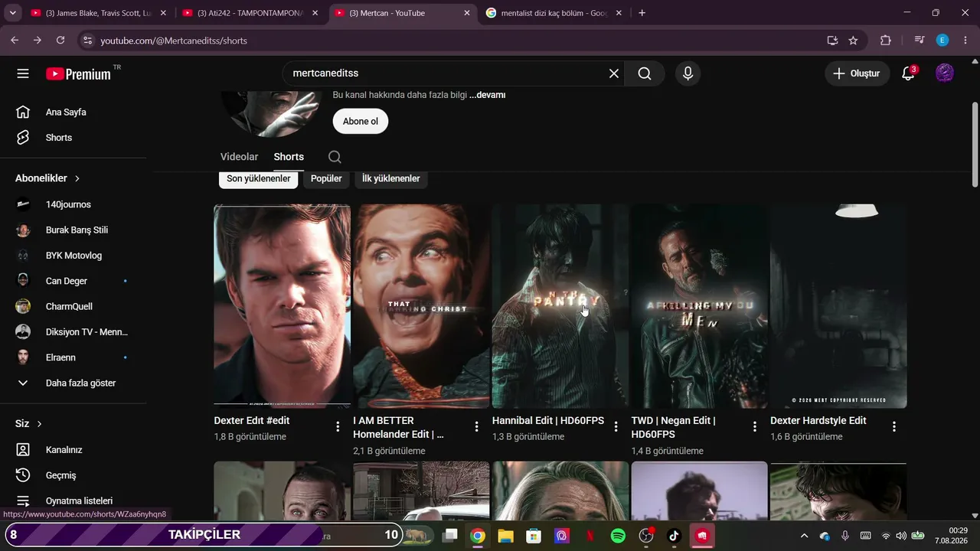This screenshot has width=980, height=551.
Task: Open options for Dexter Hardstyle Edit short
Action: click(893, 427)
